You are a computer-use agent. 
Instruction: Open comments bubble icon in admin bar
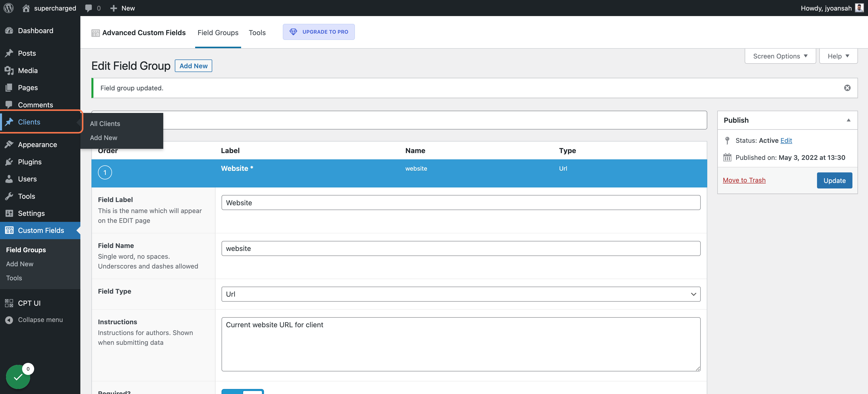coord(89,8)
